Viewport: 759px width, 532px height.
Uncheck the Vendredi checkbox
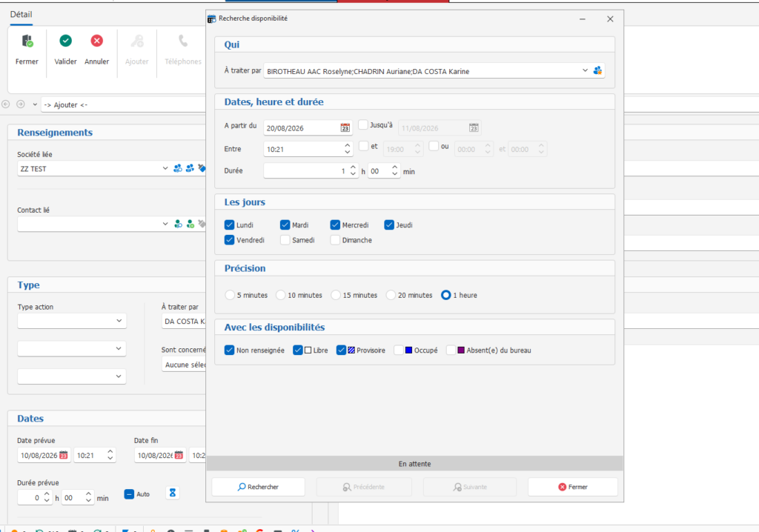click(x=230, y=240)
